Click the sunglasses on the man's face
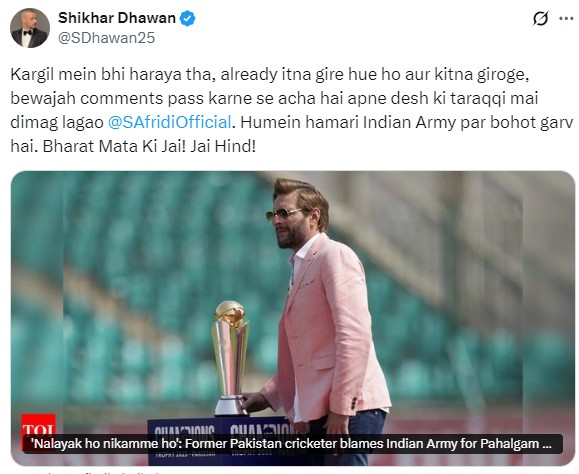The height and width of the screenshot is (474, 579). [282, 214]
